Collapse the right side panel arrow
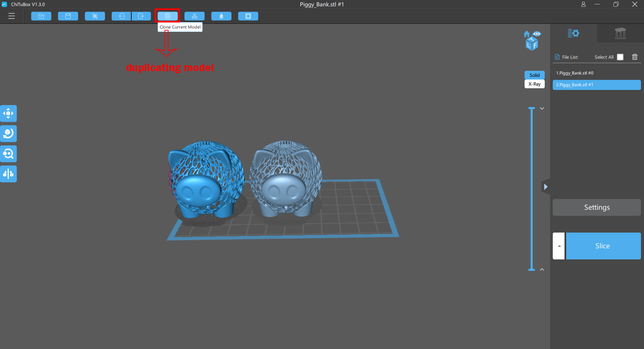This screenshot has height=349, width=644. pos(546,187)
